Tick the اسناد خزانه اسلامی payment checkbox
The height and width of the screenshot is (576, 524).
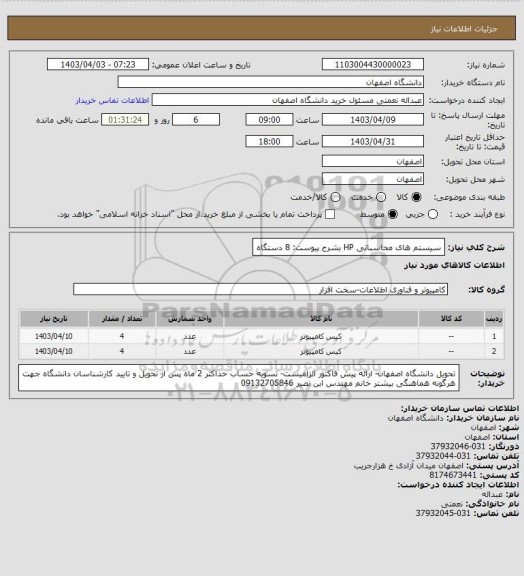[x=330, y=214]
